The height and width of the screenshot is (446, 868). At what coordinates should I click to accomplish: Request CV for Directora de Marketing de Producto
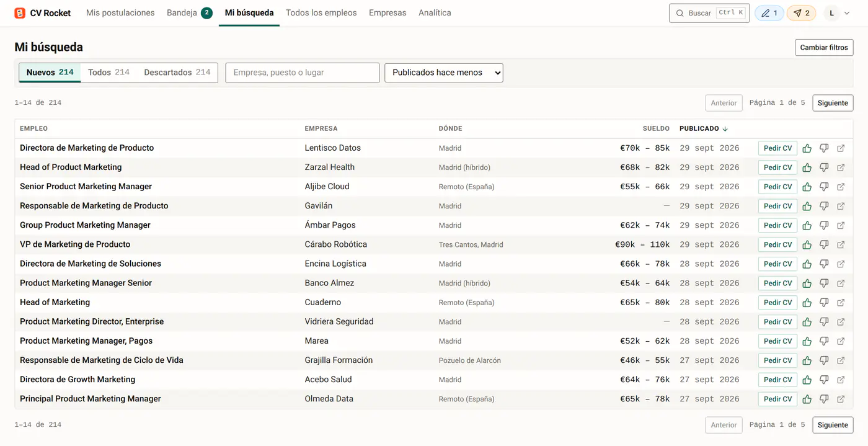tap(777, 148)
